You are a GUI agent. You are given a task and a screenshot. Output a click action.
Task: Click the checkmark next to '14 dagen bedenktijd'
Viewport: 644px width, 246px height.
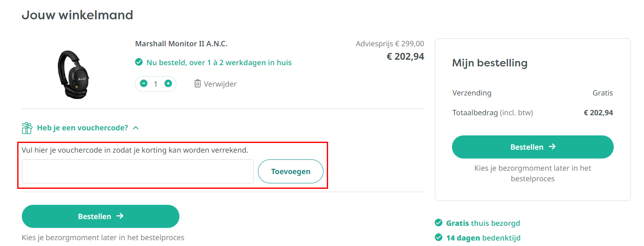[439, 238]
